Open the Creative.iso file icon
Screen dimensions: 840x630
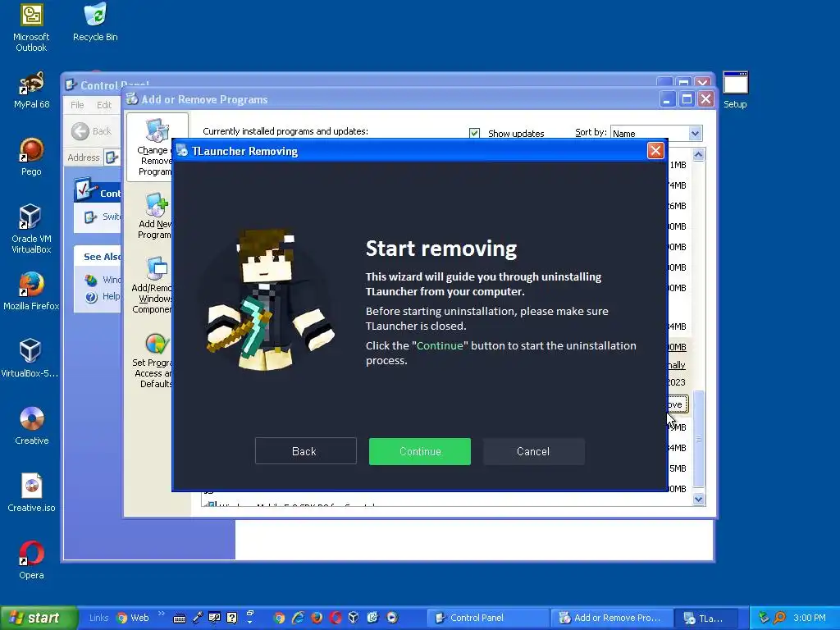click(x=31, y=492)
